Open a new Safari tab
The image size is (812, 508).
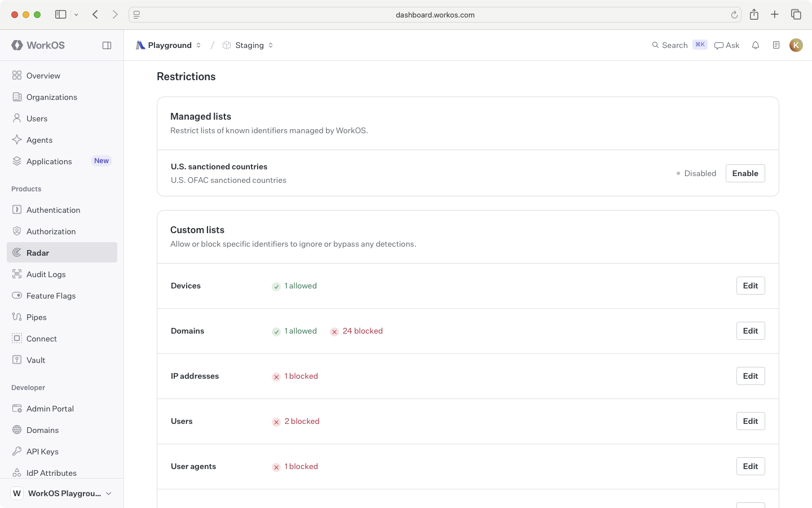point(775,15)
